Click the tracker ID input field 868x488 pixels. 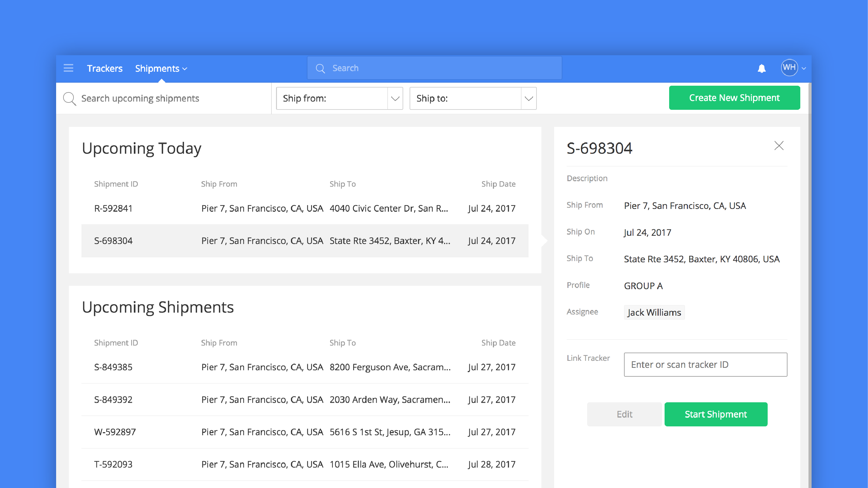705,365
